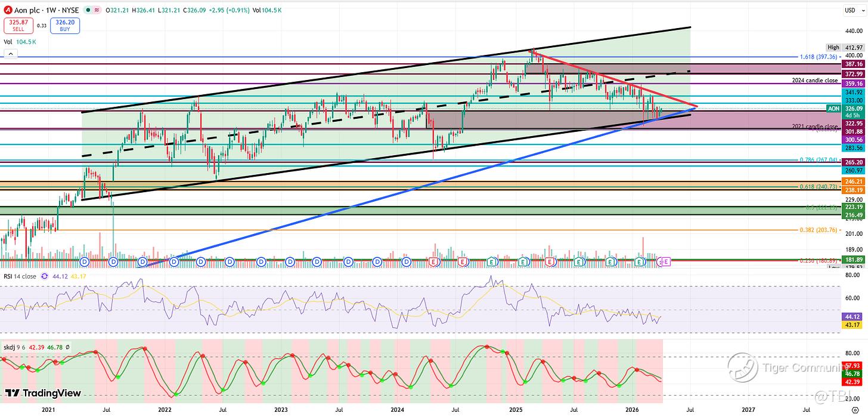The image size is (868, 416).
Task: Select the 372.99 price label
Action: [852, 73]
